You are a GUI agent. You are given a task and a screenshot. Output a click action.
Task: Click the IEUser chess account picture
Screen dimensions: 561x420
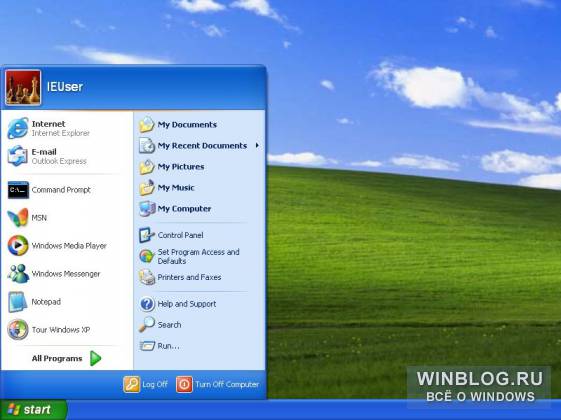(23, 88)
